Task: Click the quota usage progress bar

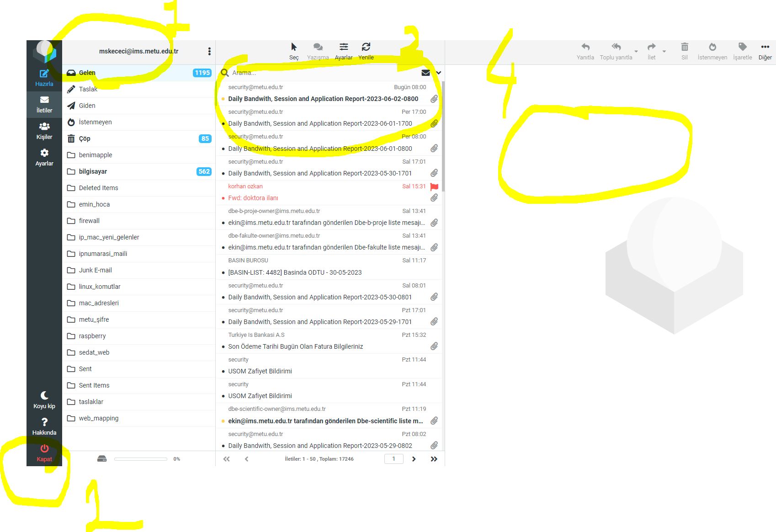Action: coord(141,458)
